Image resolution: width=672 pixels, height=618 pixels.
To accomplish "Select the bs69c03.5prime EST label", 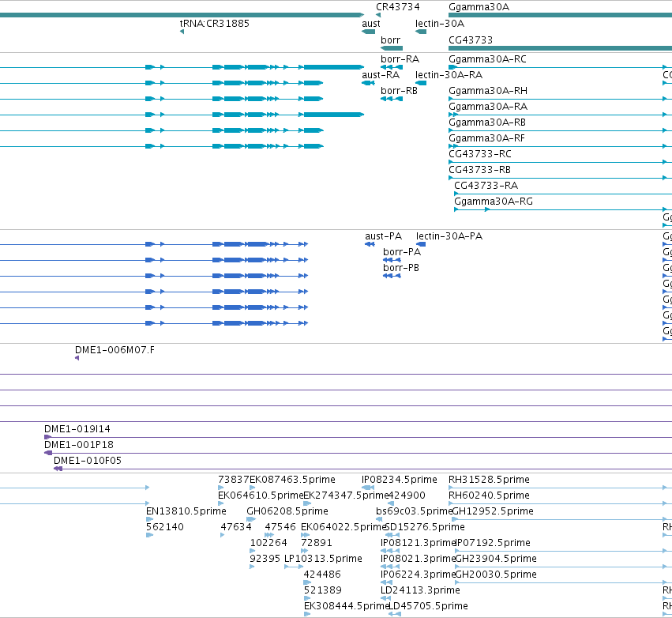I will click(x=414, y=511).
